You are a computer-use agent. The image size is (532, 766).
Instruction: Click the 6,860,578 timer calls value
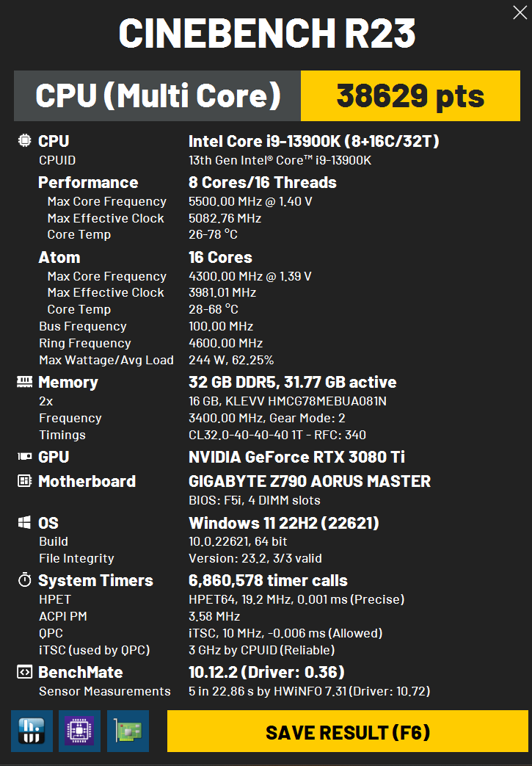click(268, 580)
